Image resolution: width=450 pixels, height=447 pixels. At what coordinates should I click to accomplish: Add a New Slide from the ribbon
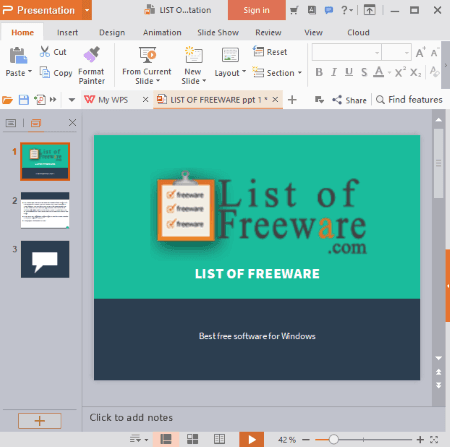tap(193, 66)
